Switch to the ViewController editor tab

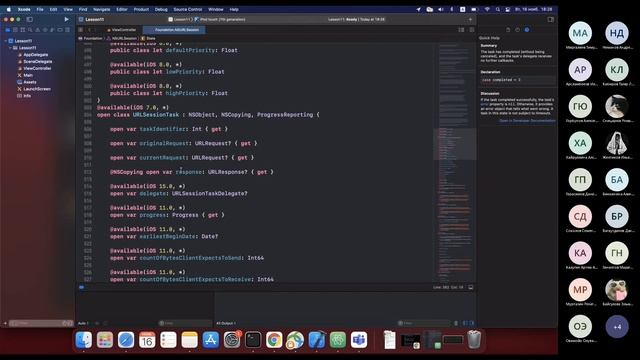tap(121, 30)
